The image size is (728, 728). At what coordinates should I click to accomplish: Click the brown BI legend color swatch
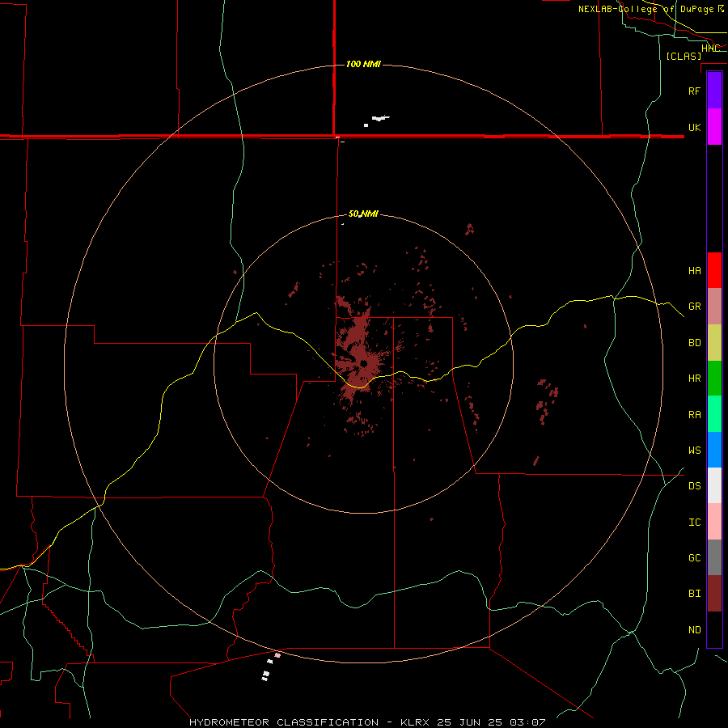(714, 594)
